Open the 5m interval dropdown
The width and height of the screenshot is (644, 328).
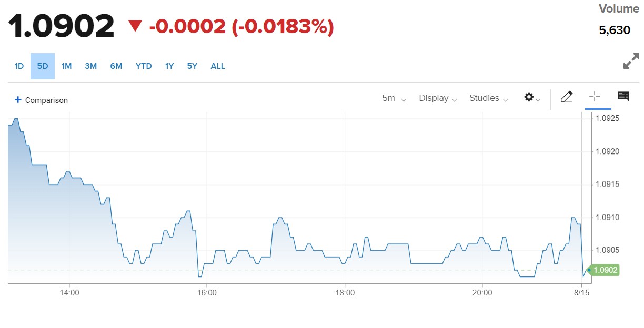394,98
